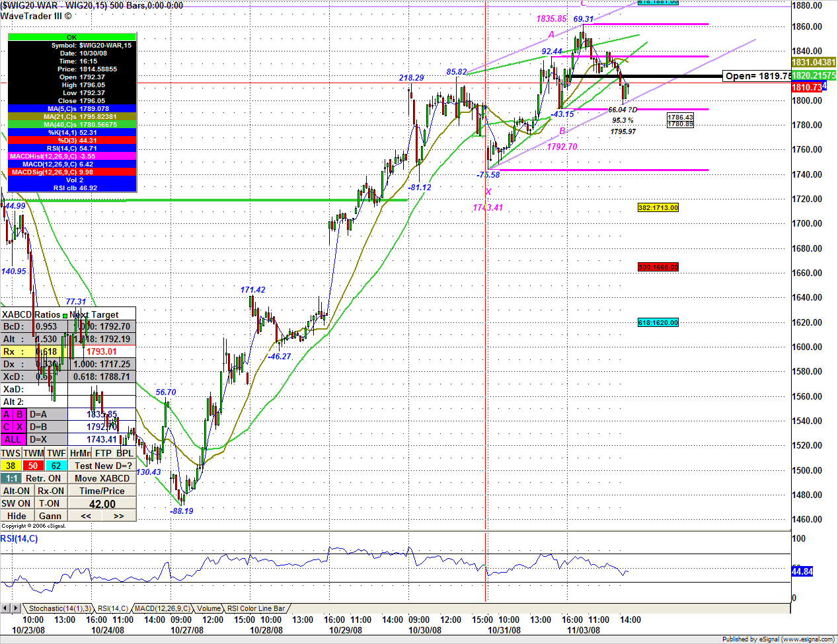838x644 pixels.
Task: Select the magenta X point button
Action: [20, 427]
